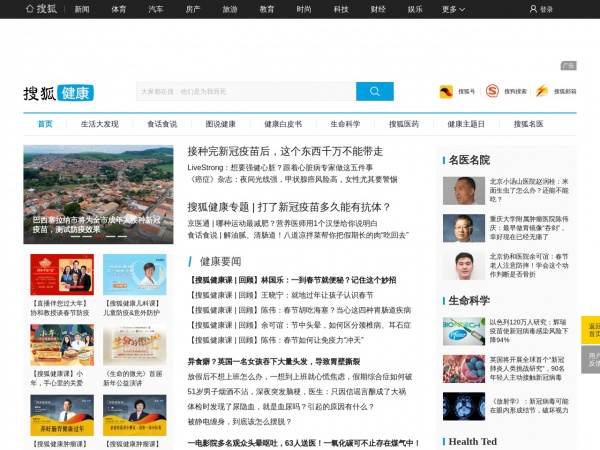Select the last carousel indicator dash

tap(122, 236)
